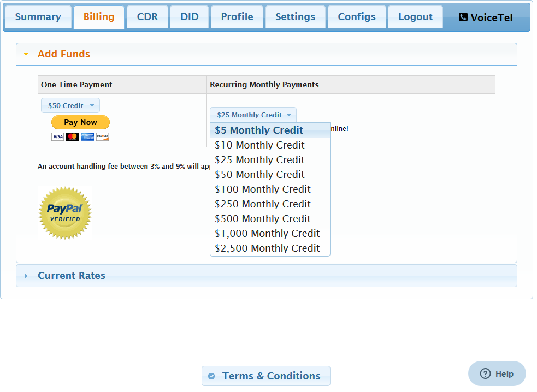The height and width of the screenshot is (392, 537).
Task: Click the dropdown arrow on $50 Credit
Action: (92, 105)
